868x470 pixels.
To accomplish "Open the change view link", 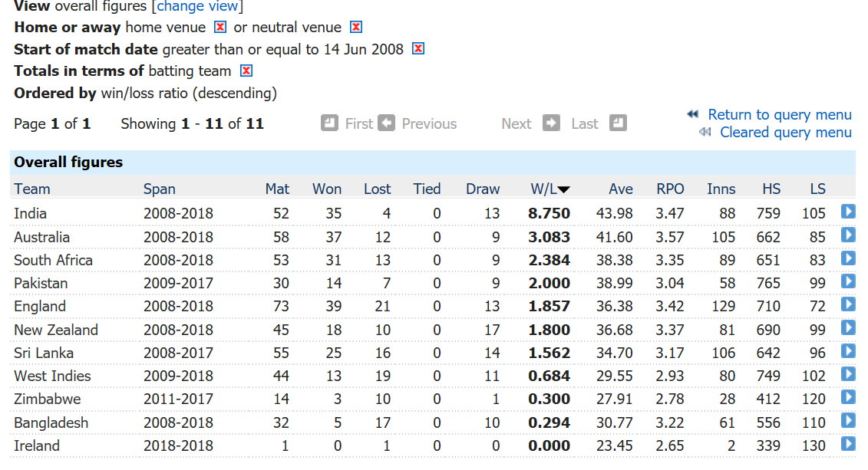I will tap(198, 7).
